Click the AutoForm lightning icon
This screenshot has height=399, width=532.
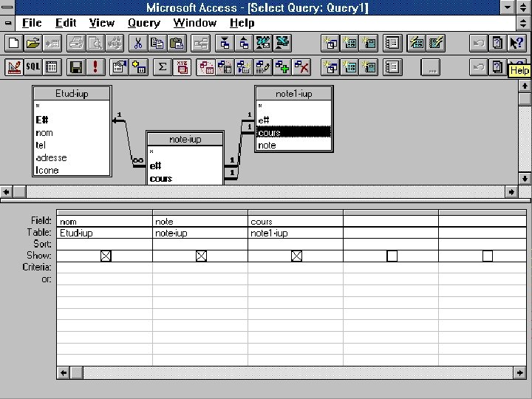416,43
